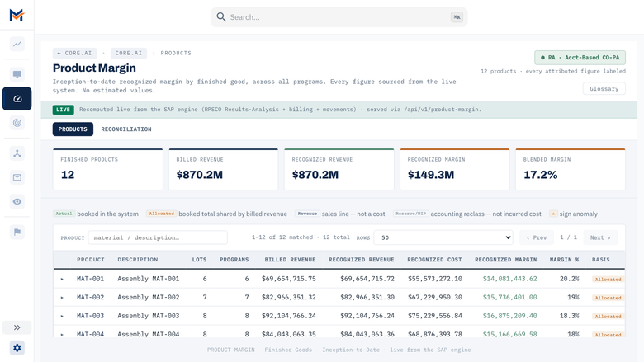Go to Prev page
Screen dimensions: 644x362
[x=537, y=237]
